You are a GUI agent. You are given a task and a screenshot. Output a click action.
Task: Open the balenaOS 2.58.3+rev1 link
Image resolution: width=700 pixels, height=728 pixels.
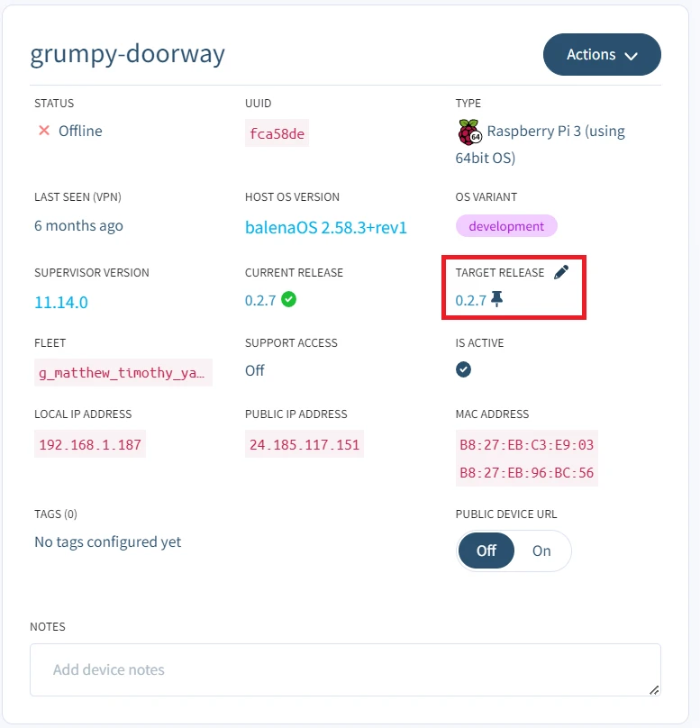click(325, 227)
